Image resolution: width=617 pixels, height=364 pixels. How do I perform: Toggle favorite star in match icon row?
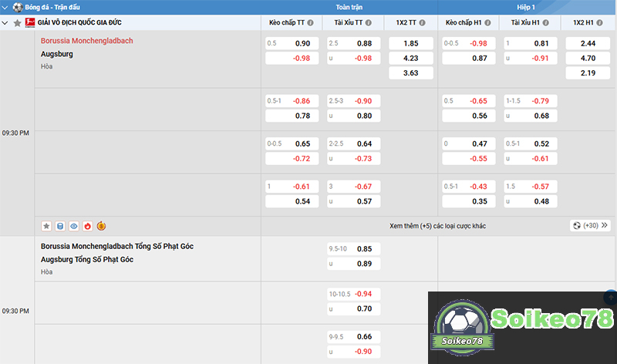point(46,226)
